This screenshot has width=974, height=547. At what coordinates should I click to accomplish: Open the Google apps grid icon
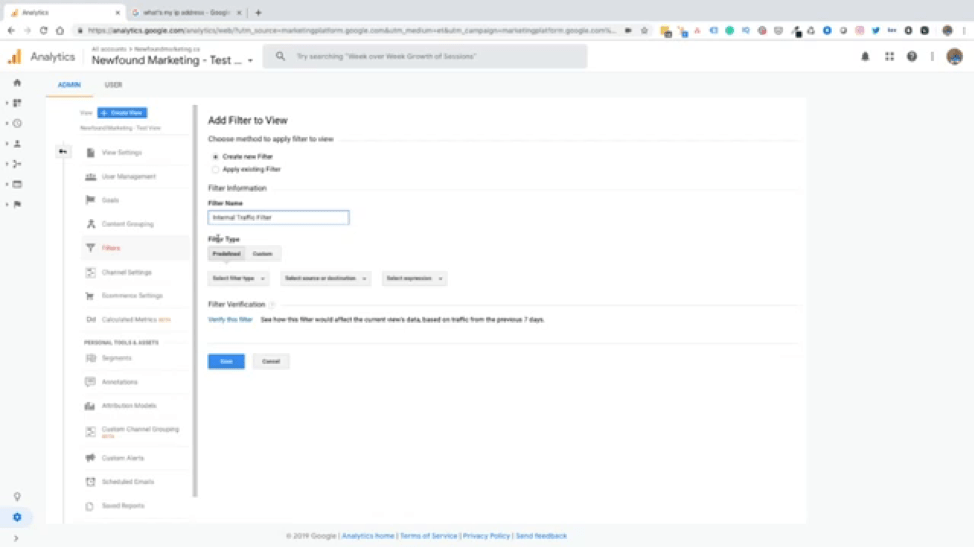[890, 57]
